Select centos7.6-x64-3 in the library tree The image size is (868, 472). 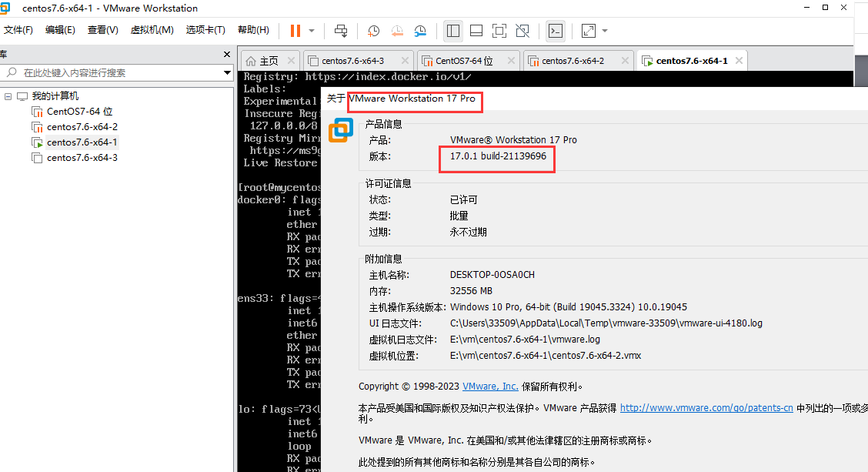click(82, 158)
